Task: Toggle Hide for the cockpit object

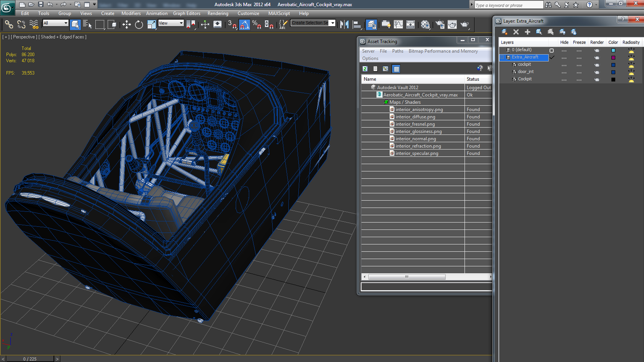Action: 564,65
